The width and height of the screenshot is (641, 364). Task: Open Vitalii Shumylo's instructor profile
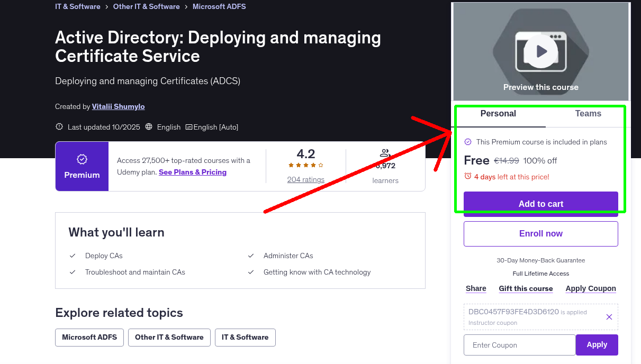click(118, 106)
